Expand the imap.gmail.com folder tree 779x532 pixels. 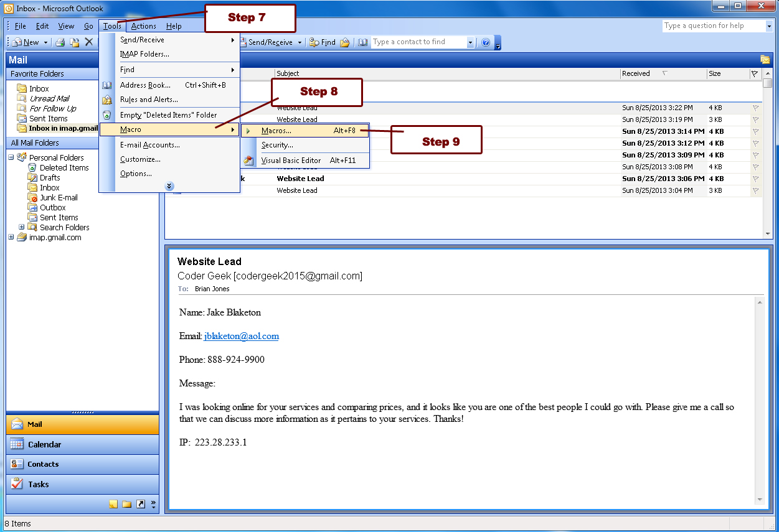[x=11, y=237]
